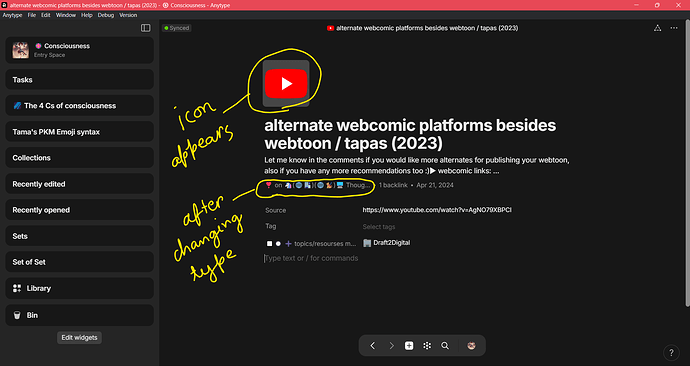Click the Anytype app icon in title bar
The height and width of the screenshot is (366, 690).
click(x=4, y=5)
